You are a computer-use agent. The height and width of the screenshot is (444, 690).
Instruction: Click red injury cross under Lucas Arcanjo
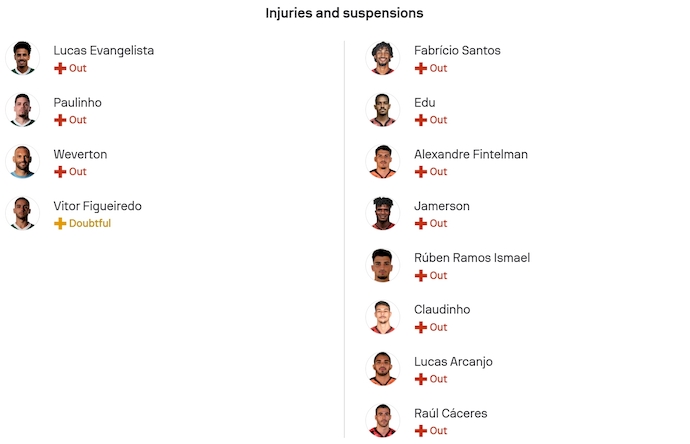pyautogui.click(x=421, y=379)
